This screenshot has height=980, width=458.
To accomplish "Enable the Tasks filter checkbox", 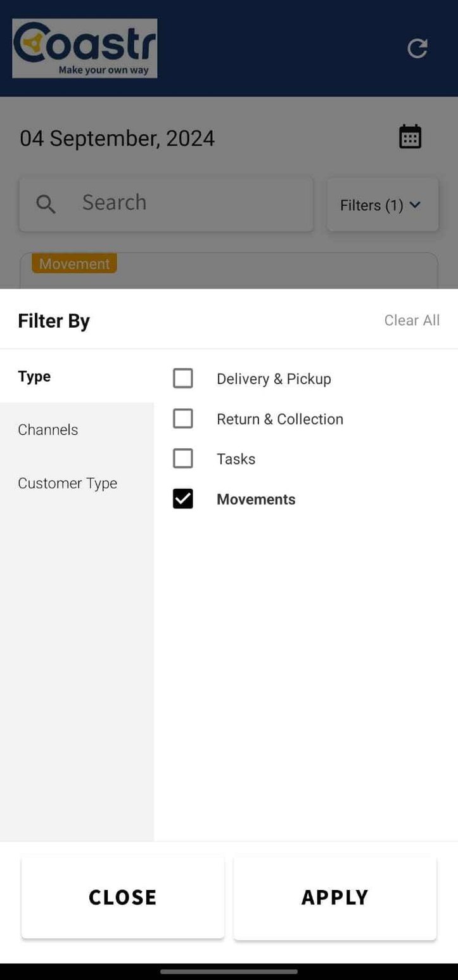I will (x=183, y=458).
